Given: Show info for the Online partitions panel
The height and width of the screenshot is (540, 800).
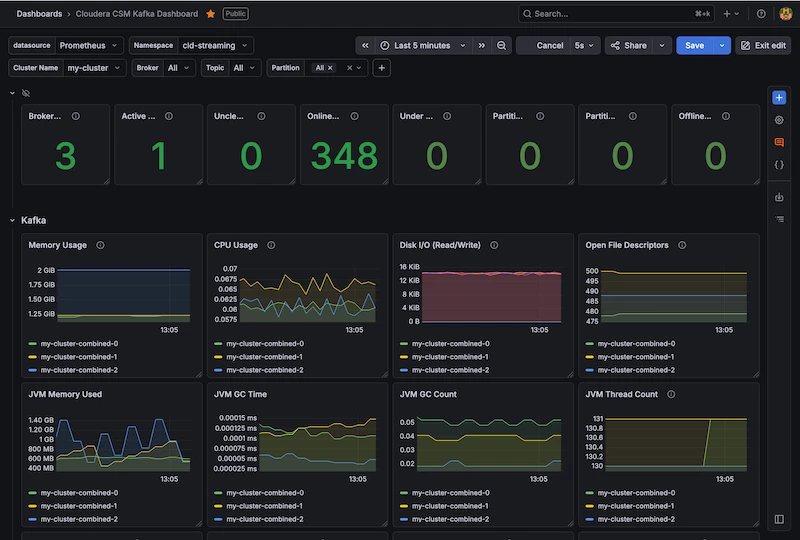Looking at the screenshot, I should coord(354,116).
